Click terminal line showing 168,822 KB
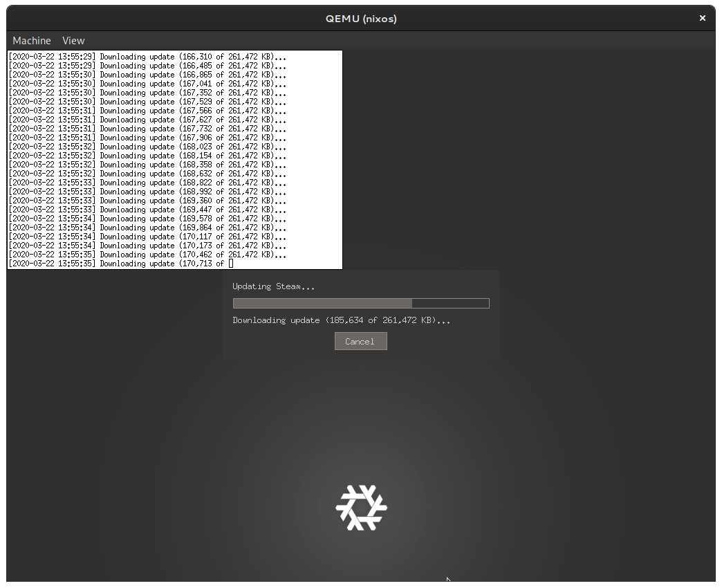Viewport: 722px width, 588px height. tap(147, 183)
